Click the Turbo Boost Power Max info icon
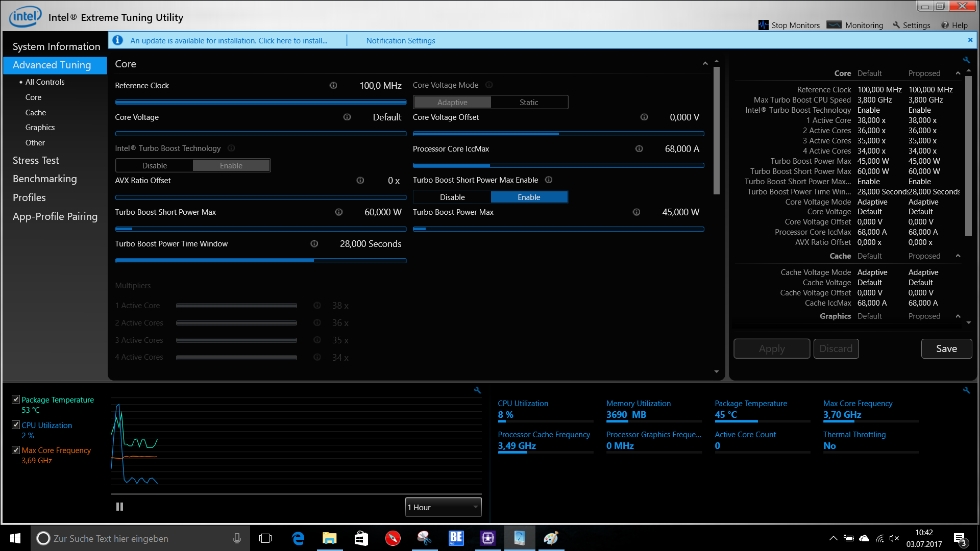This screenshot has width=980, height=551. click(x=636, y=212)
